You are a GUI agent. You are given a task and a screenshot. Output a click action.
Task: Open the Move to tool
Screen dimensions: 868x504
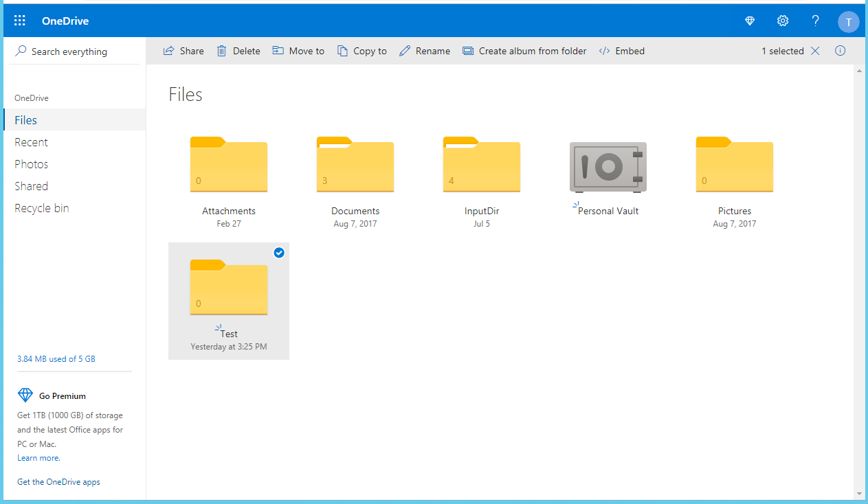[x=298, y=50]
